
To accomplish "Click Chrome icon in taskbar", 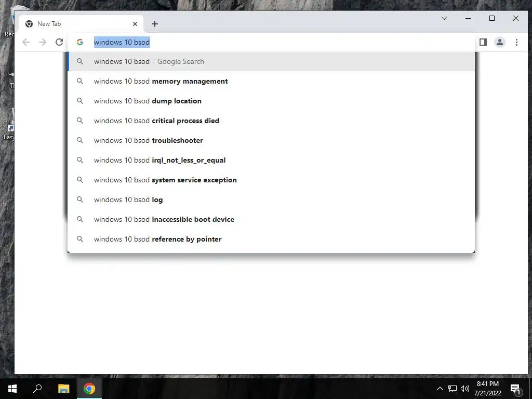I will point(89,389).
